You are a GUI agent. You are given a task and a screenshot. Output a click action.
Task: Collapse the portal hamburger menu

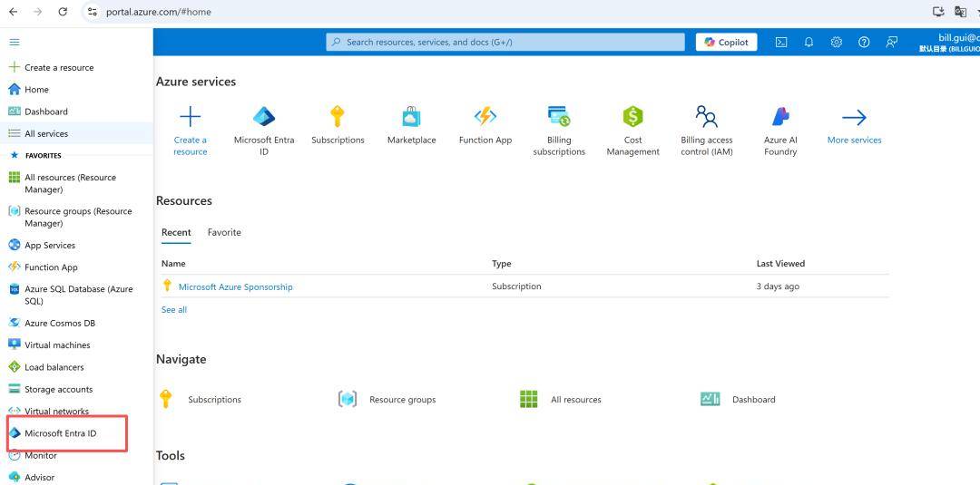15,42
